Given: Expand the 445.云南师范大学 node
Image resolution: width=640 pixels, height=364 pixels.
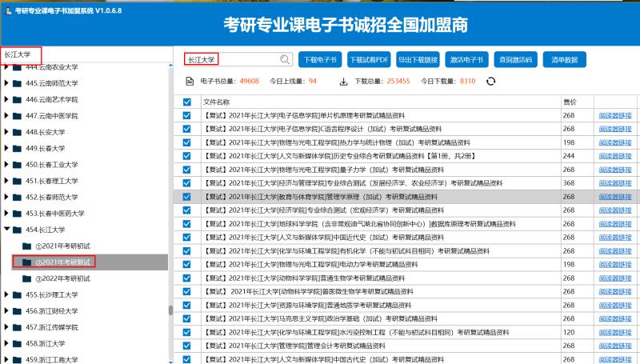Looking at the screenshot, I should 6,83.
